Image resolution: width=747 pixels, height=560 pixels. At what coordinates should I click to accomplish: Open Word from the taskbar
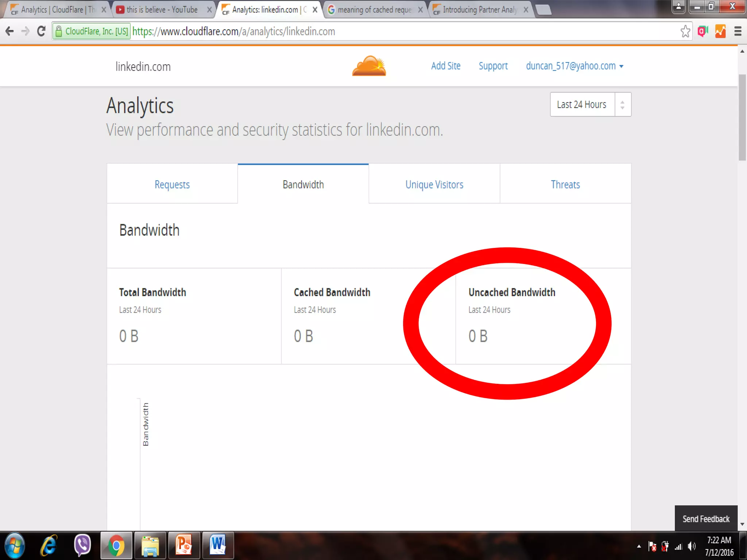218,545
